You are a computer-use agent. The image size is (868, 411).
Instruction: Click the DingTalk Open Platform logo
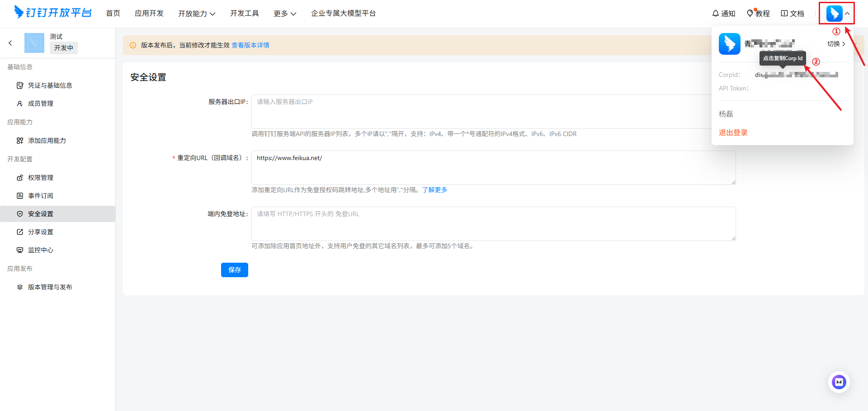(x=53, y=13)
